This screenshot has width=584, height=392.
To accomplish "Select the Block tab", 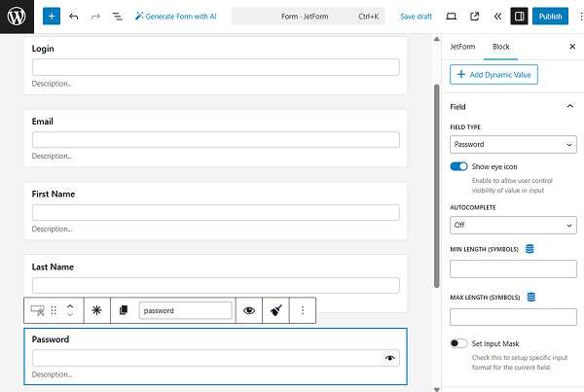I will point(500,47).
